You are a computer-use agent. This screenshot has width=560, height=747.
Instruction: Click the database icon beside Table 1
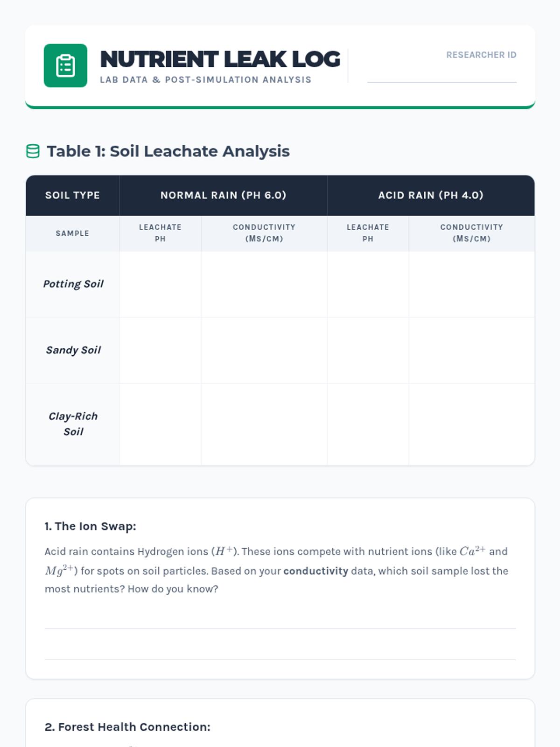point(33,151)
